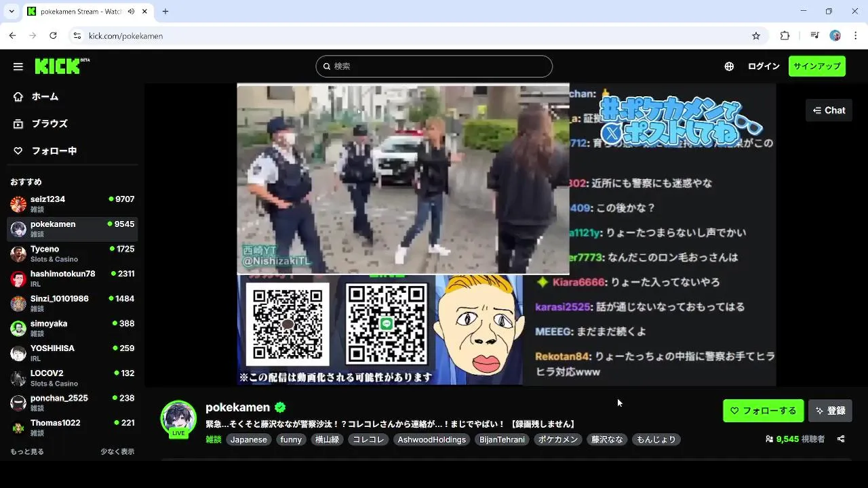868x488 pixels.
Task: Open Tyceno channel avatar
Action: click(18, 254)
